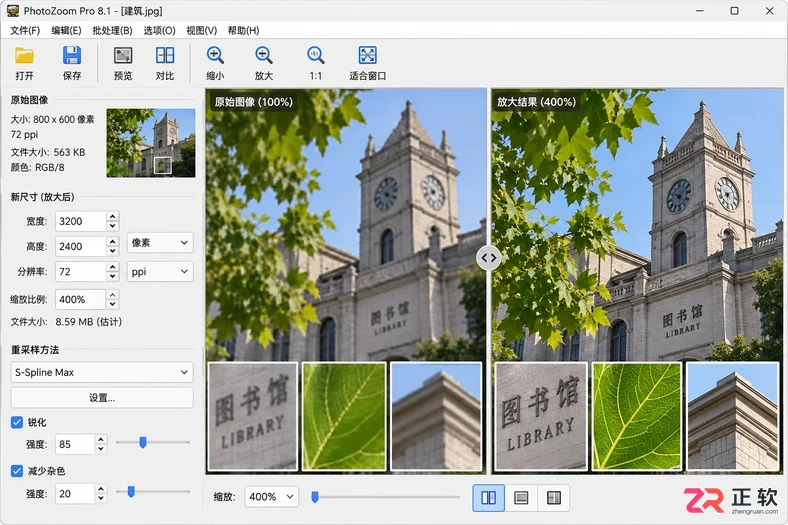788x525 pixels.
Task: Click the PhotoZoom Pro app icon in title bar
Action: (x=12, y=11)
